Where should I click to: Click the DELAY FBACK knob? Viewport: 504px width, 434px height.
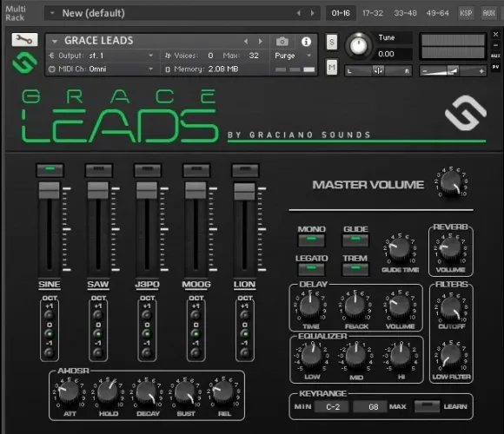(x=355, y=306)
